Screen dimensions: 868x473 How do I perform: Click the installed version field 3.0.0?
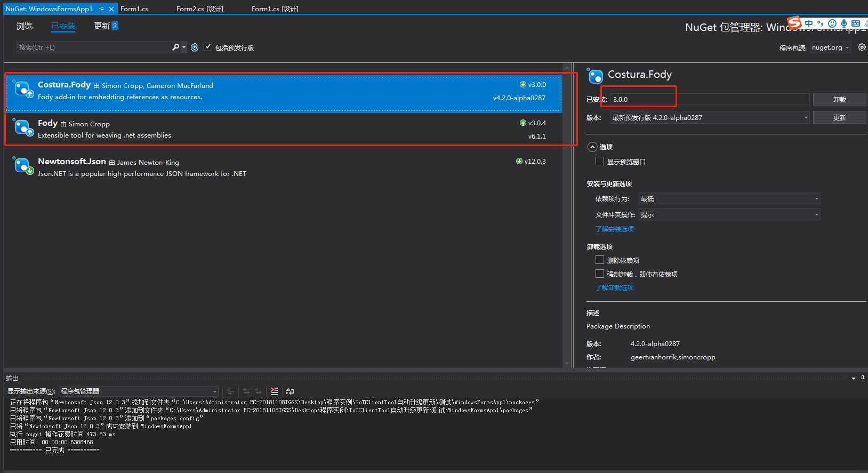coord(710,99)
